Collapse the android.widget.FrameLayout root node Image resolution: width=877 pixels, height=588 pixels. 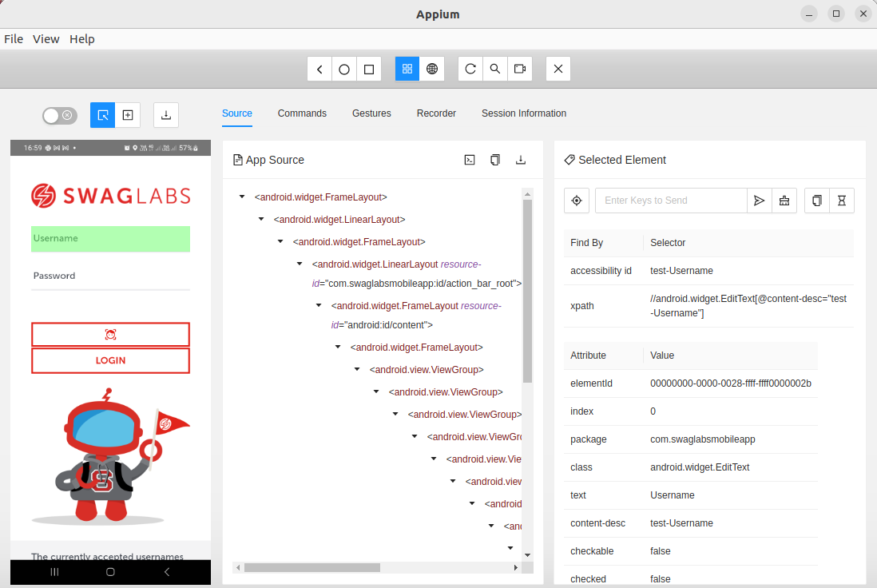(x=242, y=197)
